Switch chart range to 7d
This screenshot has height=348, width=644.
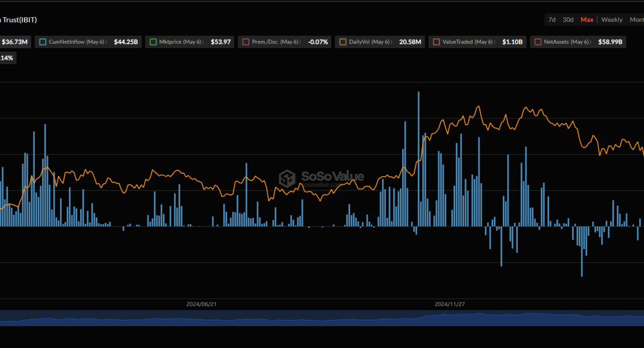click(x=552, y=20)
